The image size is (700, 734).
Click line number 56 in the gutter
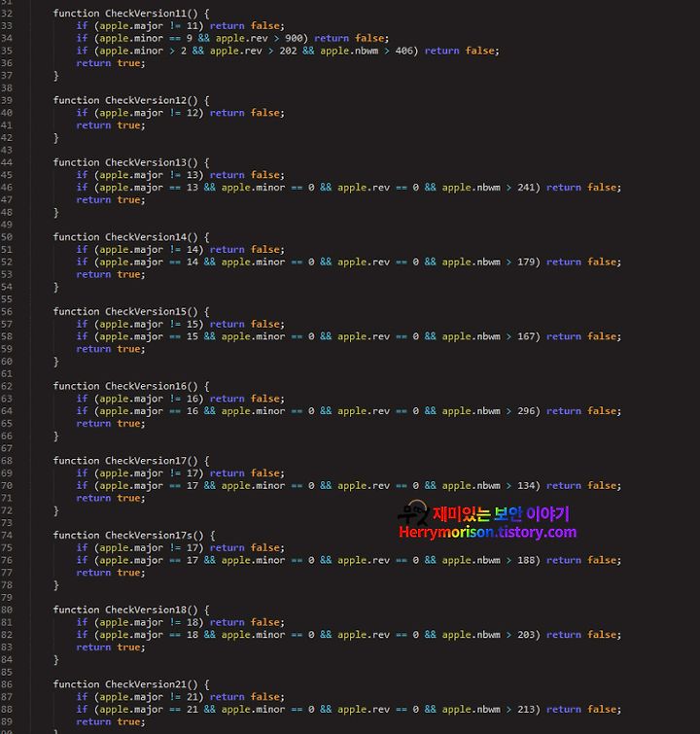pyautogui.click(x=7, y=311)
